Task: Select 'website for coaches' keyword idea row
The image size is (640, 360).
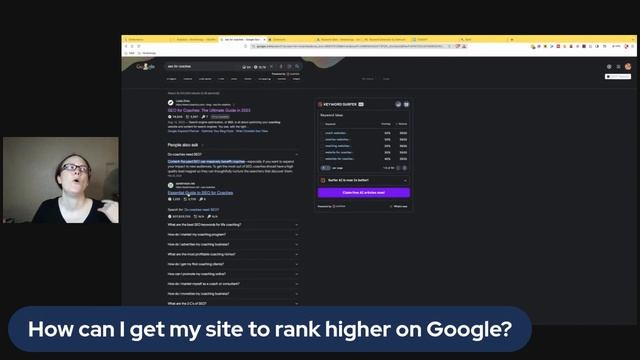Action: [364, 153]
